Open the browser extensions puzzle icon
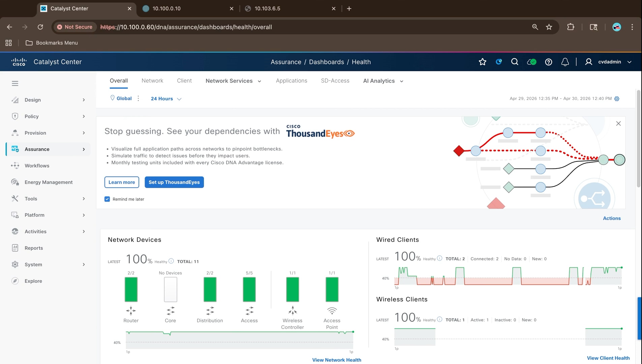 (571, 27)
